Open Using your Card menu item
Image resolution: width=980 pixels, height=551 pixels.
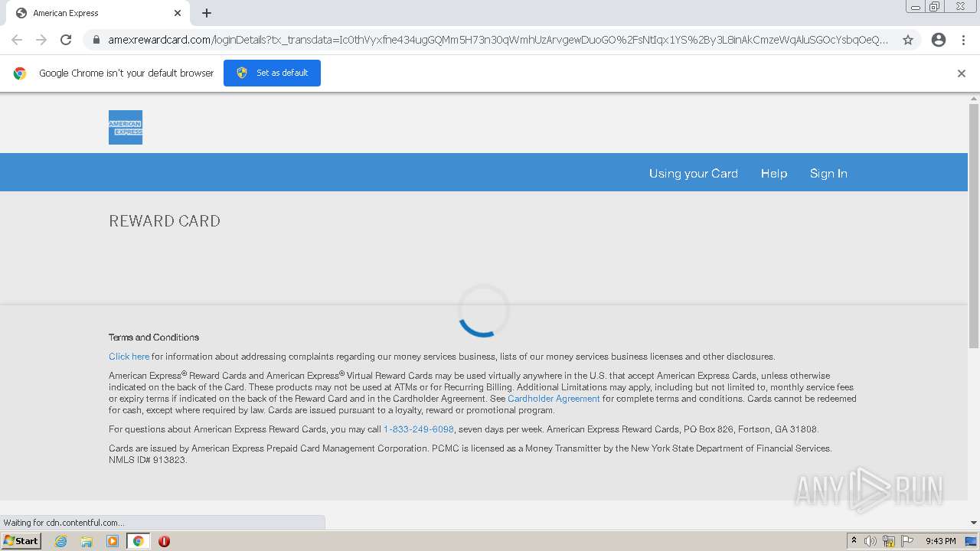(694, 173)
